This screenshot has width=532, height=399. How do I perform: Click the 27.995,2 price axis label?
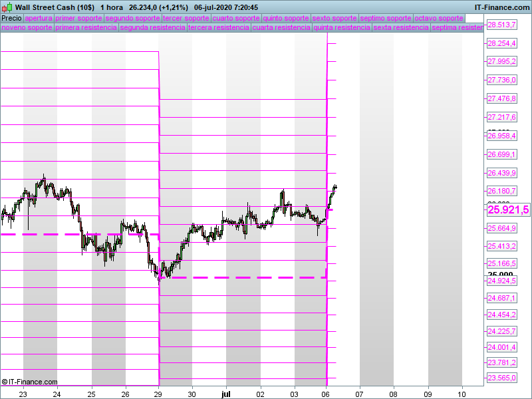point(502,61)
